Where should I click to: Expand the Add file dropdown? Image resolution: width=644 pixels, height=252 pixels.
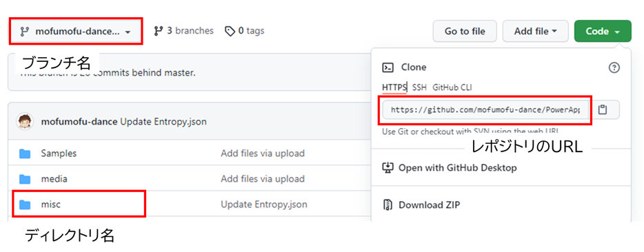point(535,31)
